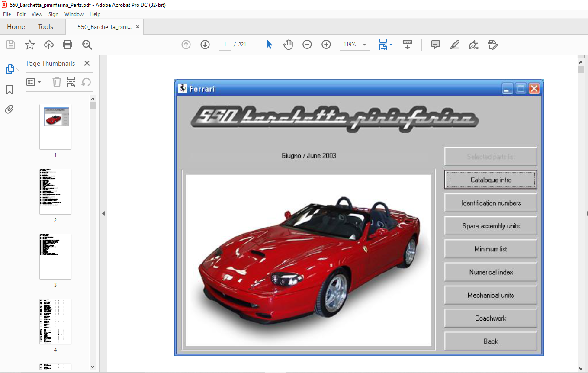Collapse the left navigation pane arrow
Image resolution: width=588 pixels, height=373 pixels.
[x=103, y=213]
